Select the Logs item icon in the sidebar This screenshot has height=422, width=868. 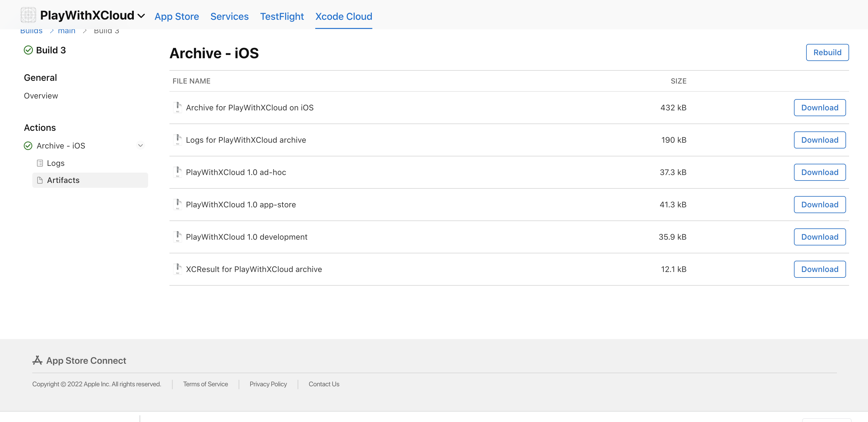coord(40,163)
